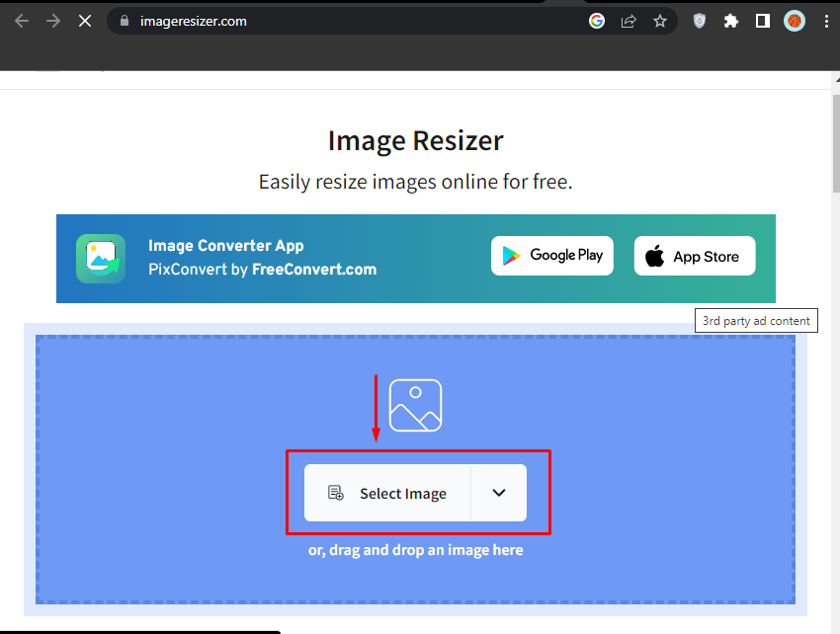The height and width of the screenshot is (634, 840).
Task: Expand the Select Image source dropdown
Action: click(499, 493)
